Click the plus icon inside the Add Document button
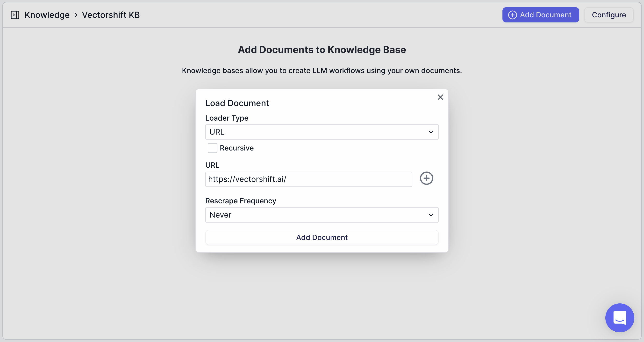The height and width of the screenshot is (342, 644). pyautogui.click(x=513, y=15)
